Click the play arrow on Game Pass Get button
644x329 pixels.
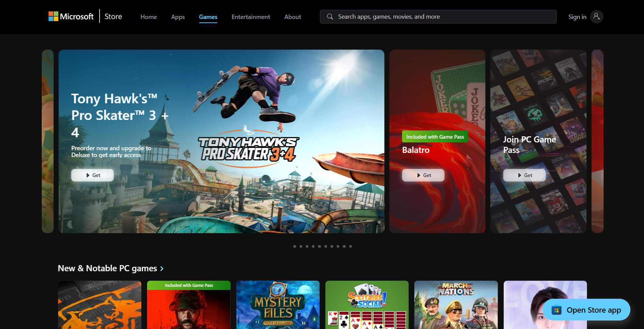[x=520, y=175]
